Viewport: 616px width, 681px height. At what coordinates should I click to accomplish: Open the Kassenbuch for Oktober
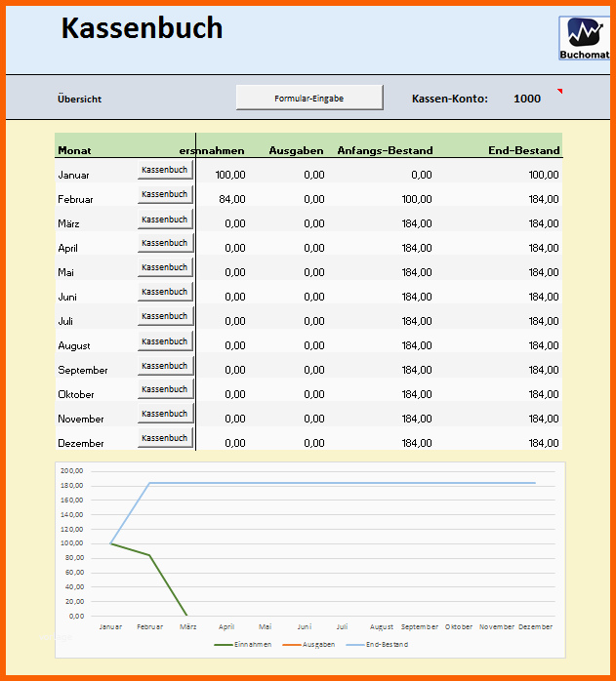(165, 389)
